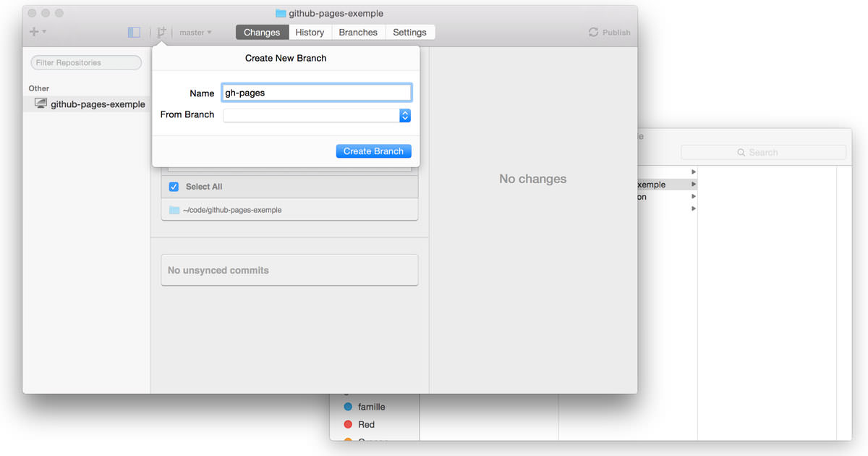Switch to the Branches tab
The image size is (868, 456).
[x=358, y=32]
